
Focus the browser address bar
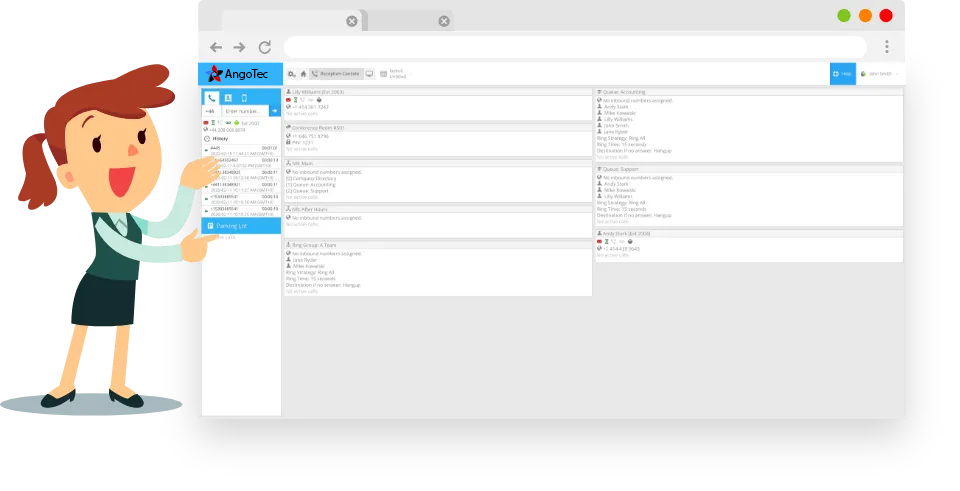(x=575, y=47)
